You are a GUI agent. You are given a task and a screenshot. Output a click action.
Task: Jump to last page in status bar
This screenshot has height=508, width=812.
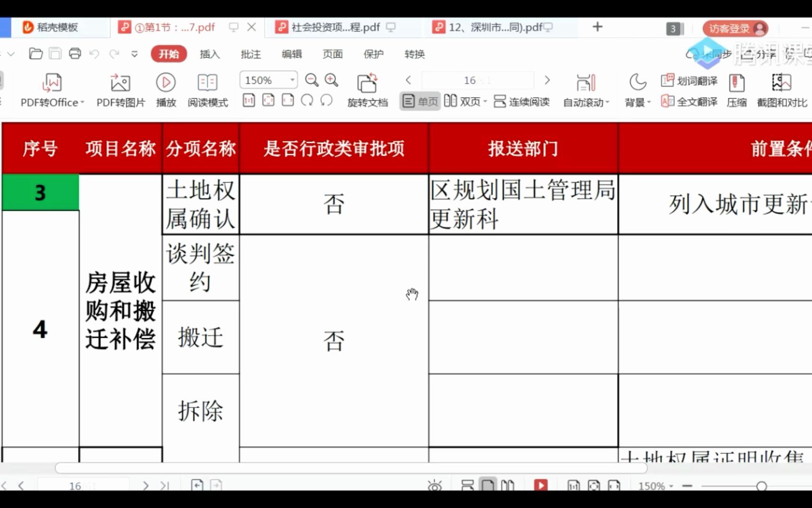coord(164,485)
